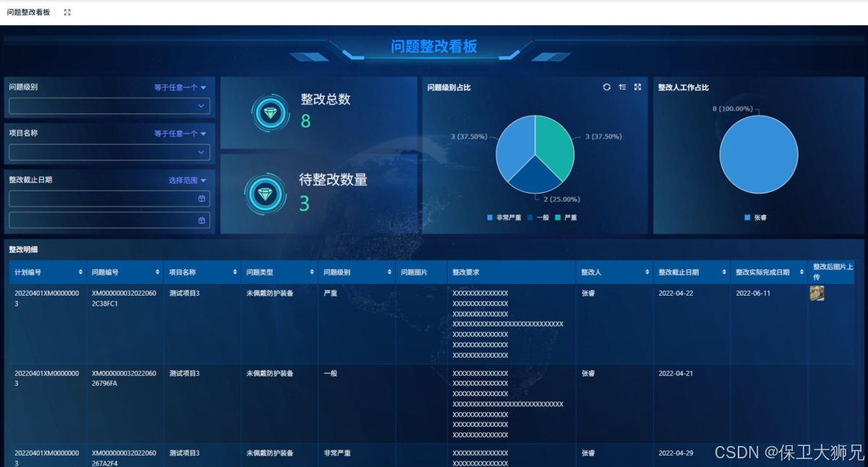Click the dark blue 一般 pie slice
868x467 pixels.
(534, 176)
